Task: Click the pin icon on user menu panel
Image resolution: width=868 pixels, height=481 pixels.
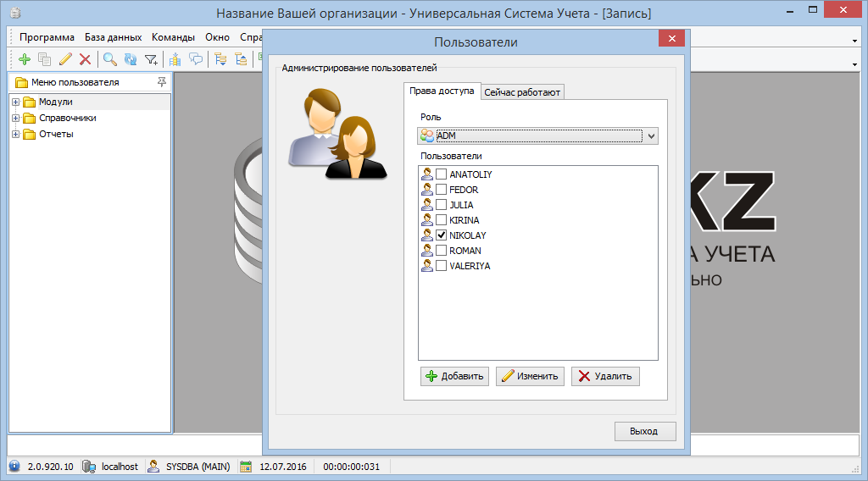Action: 162,82
